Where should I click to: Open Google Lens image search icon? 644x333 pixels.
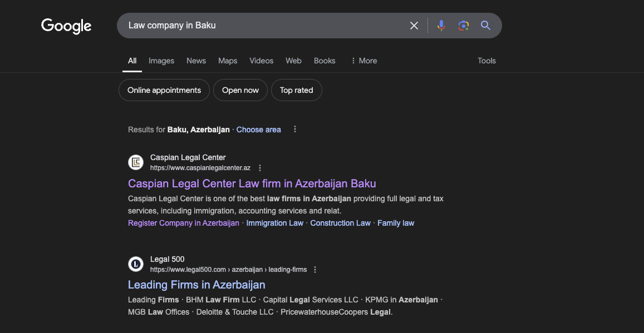click(463, 26)
